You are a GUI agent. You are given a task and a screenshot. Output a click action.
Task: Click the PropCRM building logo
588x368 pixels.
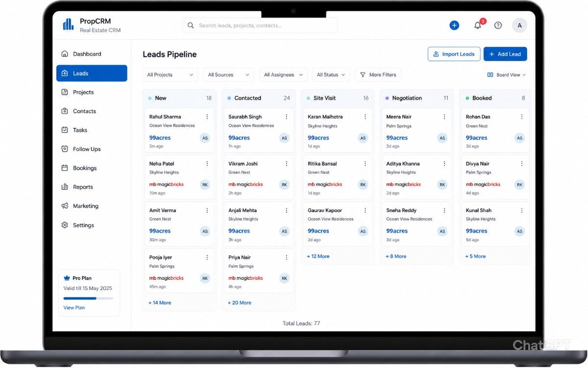[x=68, y=24]
